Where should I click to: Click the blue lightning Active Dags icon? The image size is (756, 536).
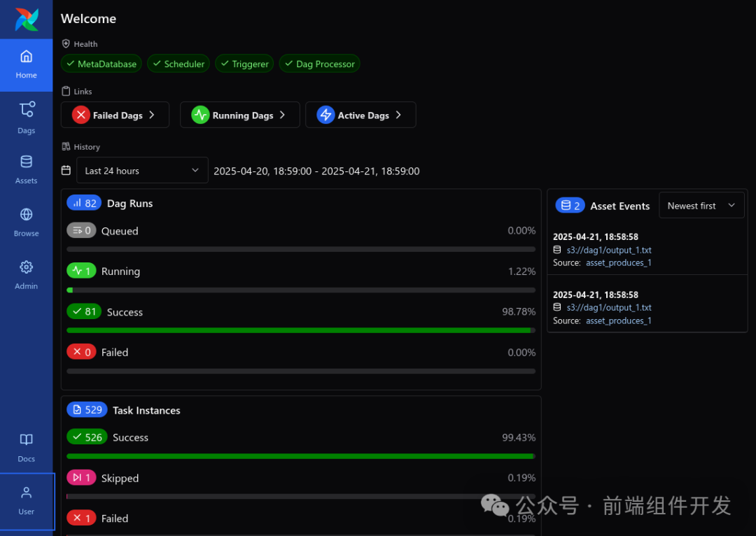pyautogui.click(x=325, y=115)
